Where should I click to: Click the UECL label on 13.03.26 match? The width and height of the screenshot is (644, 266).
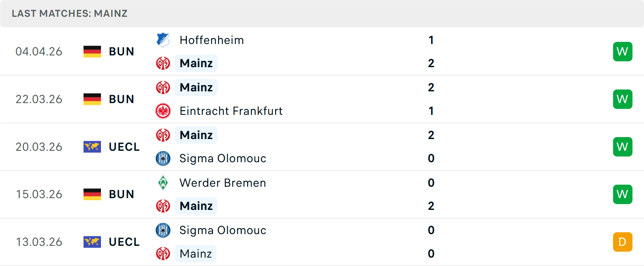(124, 242)
